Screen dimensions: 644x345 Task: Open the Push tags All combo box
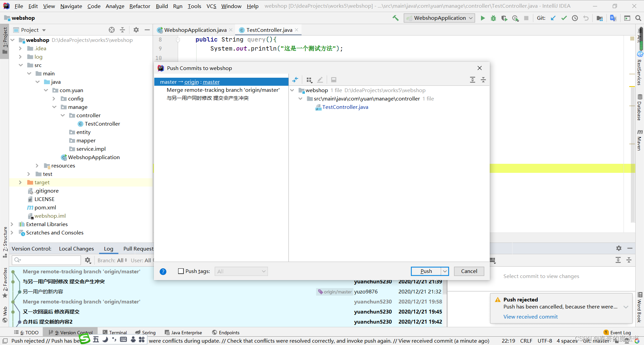(x=241, y=271)
